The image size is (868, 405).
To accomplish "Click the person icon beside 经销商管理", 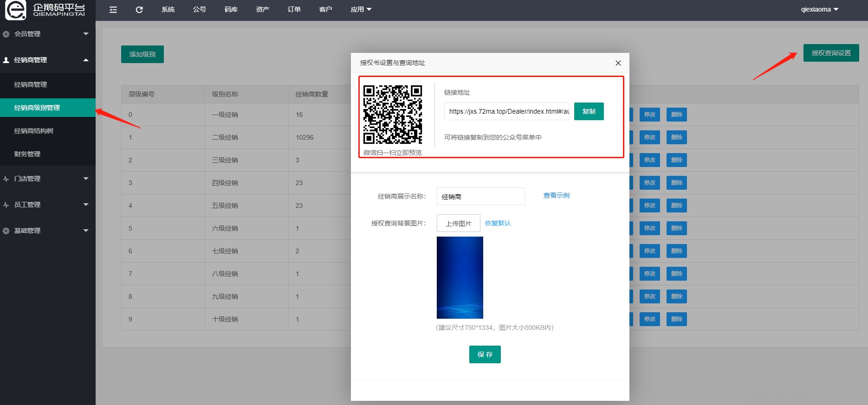I will click(6, 60).
